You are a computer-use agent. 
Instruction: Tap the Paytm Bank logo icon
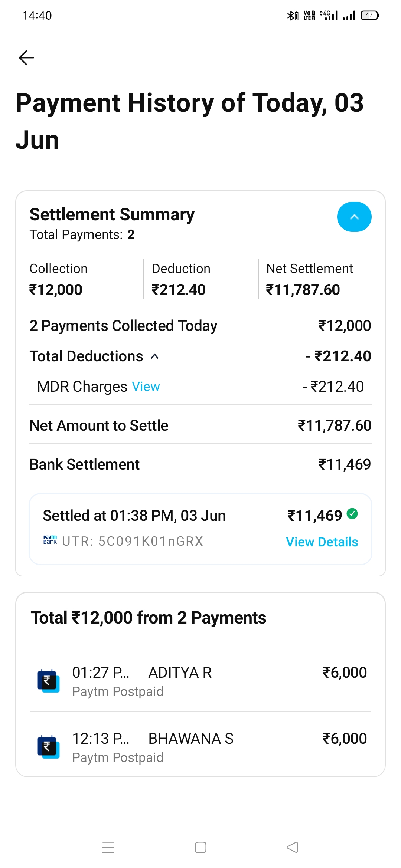[x=50, y=540]
